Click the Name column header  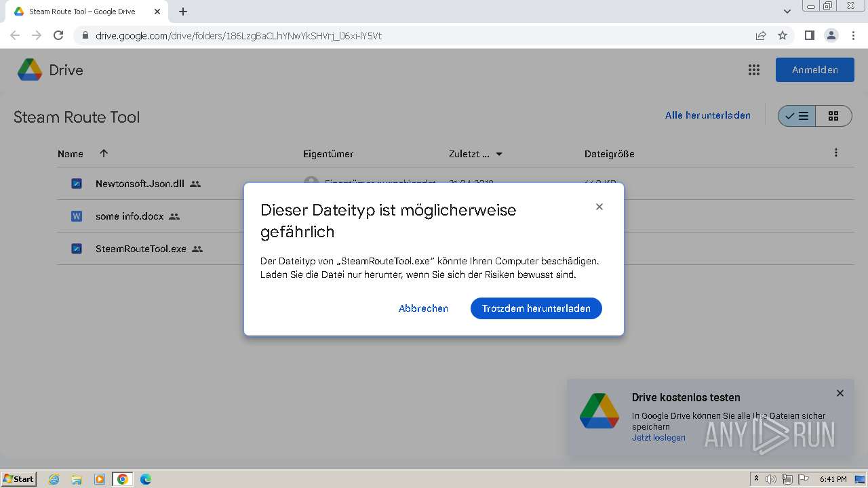pyautogui.click(x=71, y=154)
